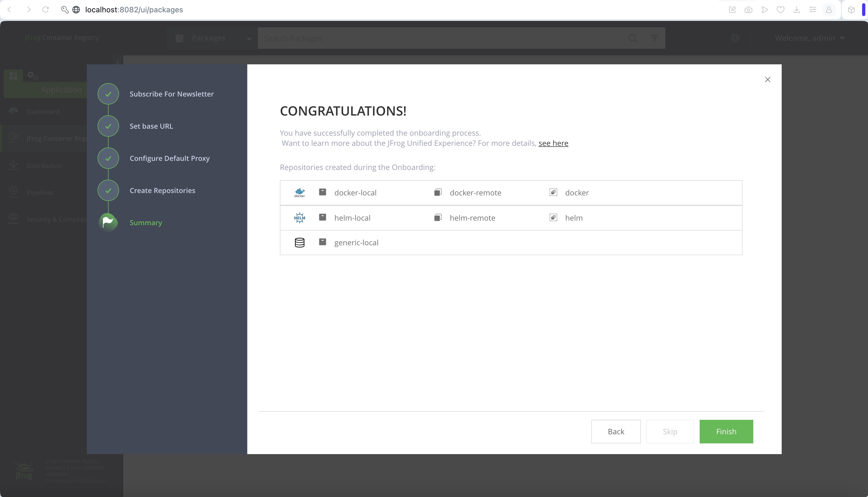Select the Configure Default Proxy step
The height and width of the screenshot is (497, 868).
tap(169, 158)
